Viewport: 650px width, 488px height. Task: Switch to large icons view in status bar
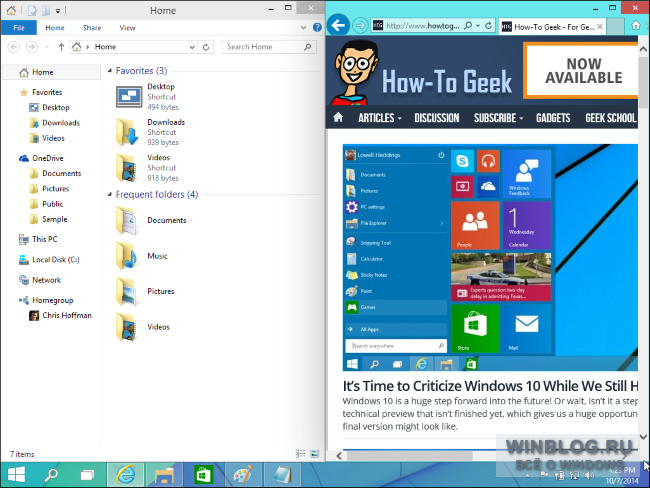315,454
